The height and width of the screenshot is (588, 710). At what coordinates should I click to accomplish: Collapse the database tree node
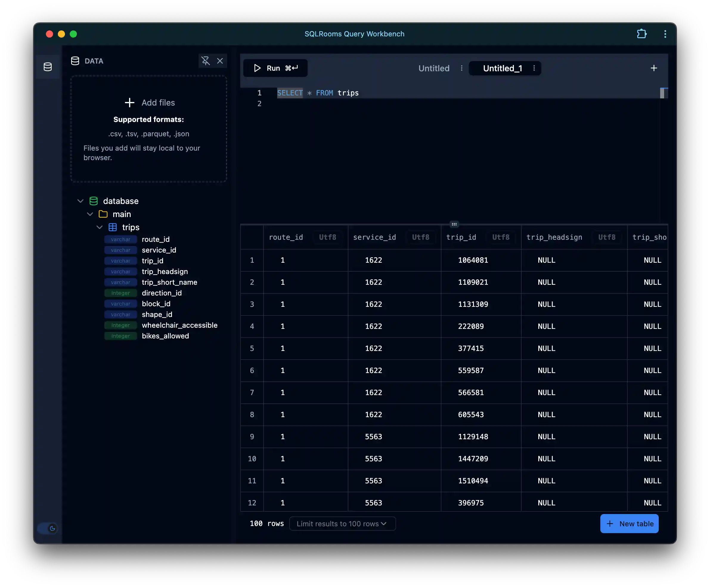[x=80, y=201]
